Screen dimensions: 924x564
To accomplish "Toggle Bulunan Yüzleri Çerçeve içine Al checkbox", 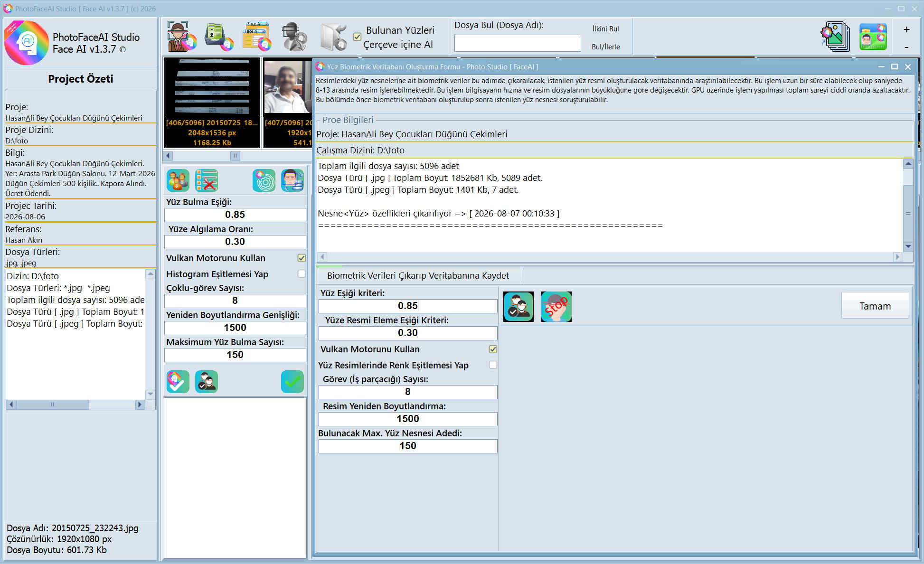I will (x=357, y=37).
